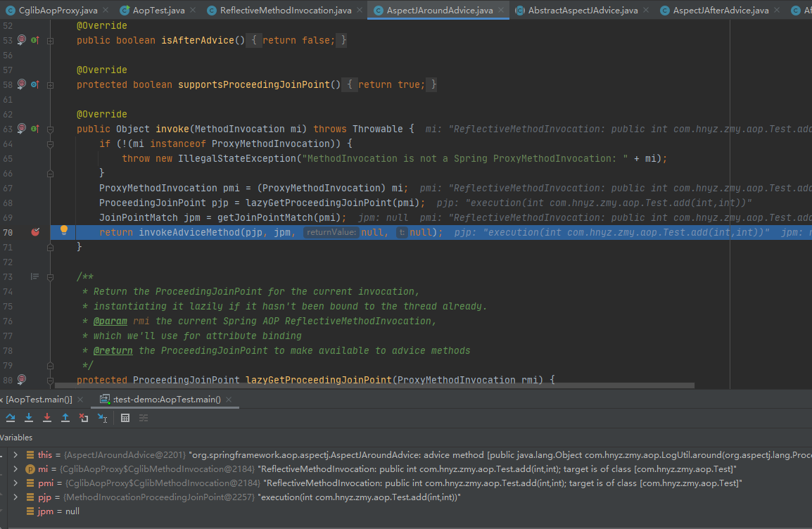
Task: Click Step Out up-arrow icon
Action: tap(65, 418)
